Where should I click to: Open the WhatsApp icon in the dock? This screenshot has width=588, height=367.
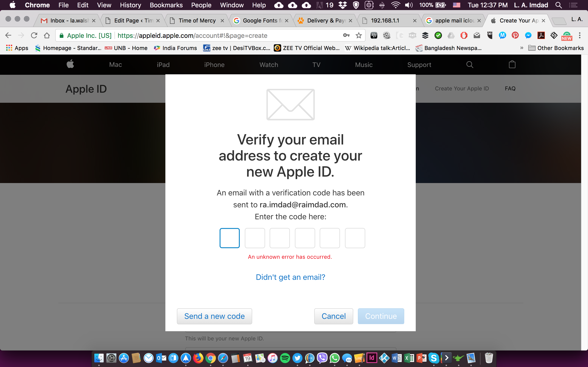(334, 358)
